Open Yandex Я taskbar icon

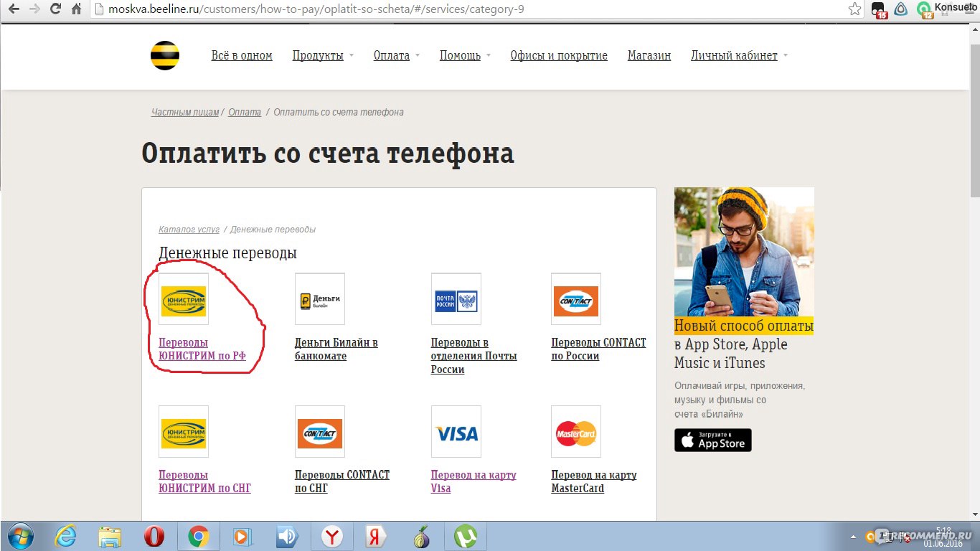[x=377, y=537]
